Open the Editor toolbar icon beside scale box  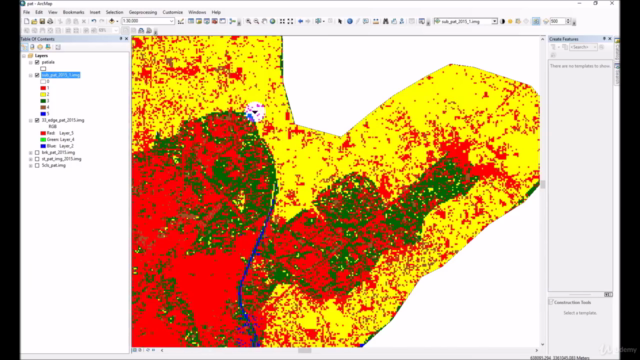[181, 21]
